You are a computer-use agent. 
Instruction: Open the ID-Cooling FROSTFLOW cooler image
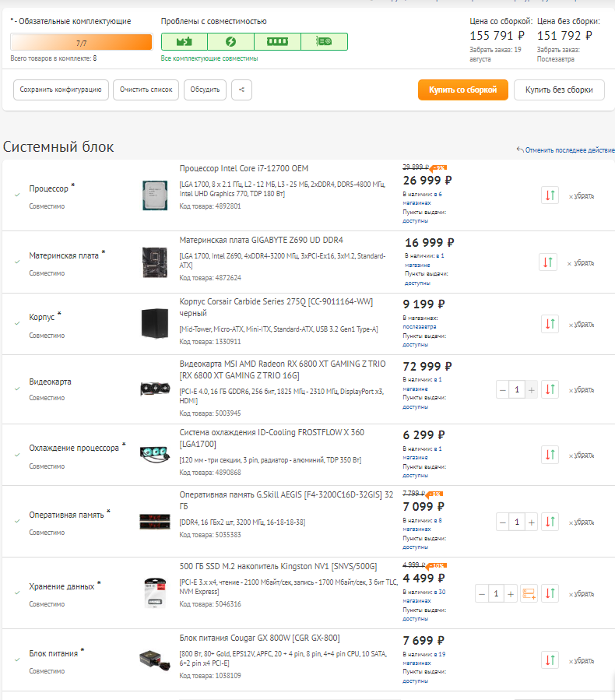(x=155, y=454)
